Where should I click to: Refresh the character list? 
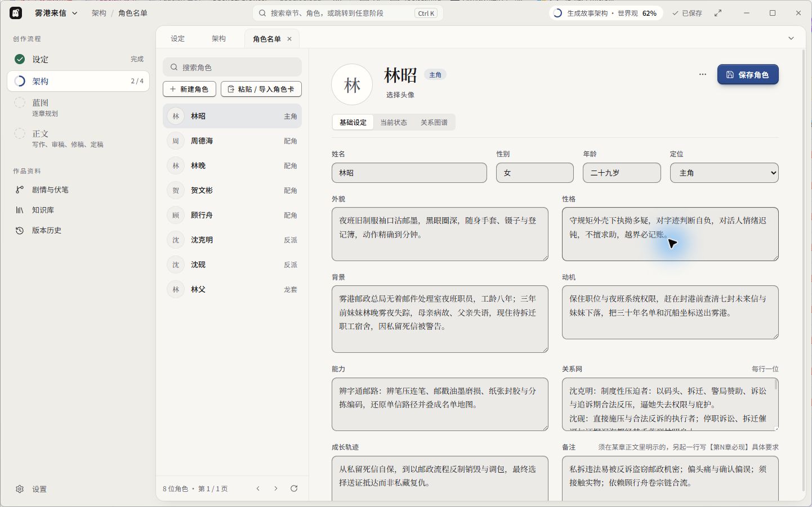pos(294,488)
